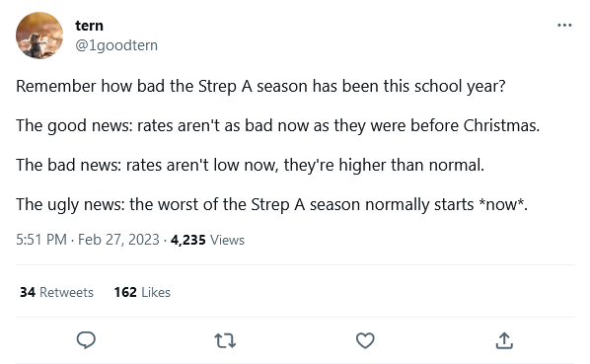Open tern's profile picture avatar
590x364 pixels.
(x=39, y=36)
